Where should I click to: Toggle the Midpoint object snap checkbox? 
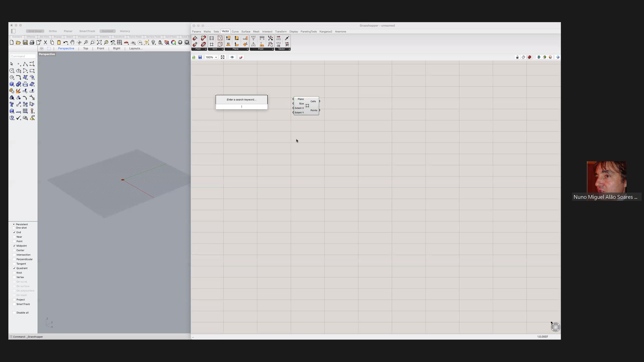pos(14,246)
